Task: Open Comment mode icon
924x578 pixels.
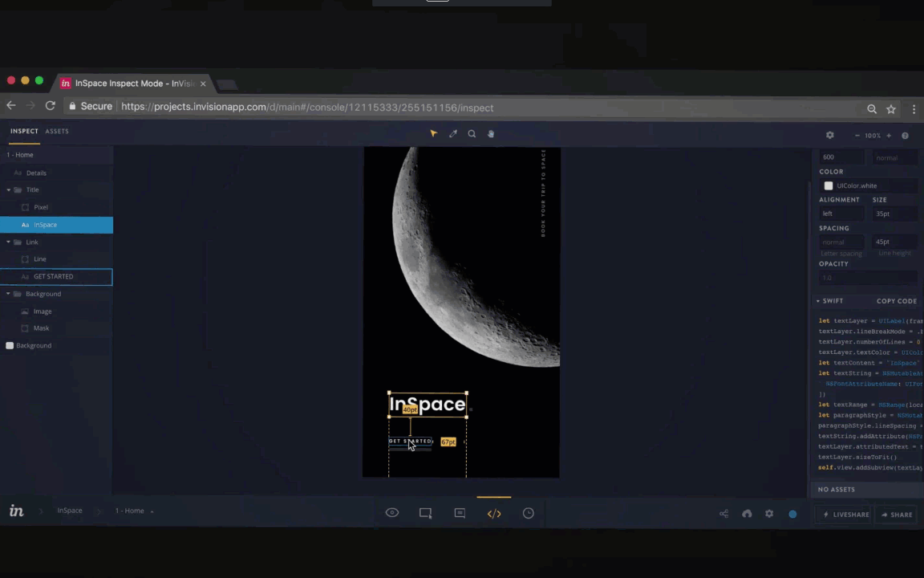Action: tap(460, 513)
